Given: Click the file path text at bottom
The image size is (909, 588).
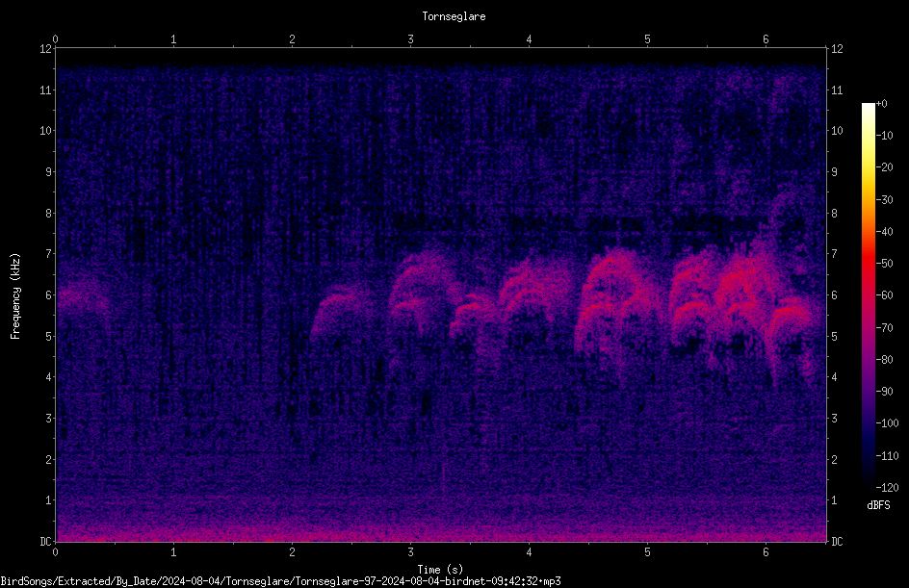Looking at the screenshot, I should (280, 581).
